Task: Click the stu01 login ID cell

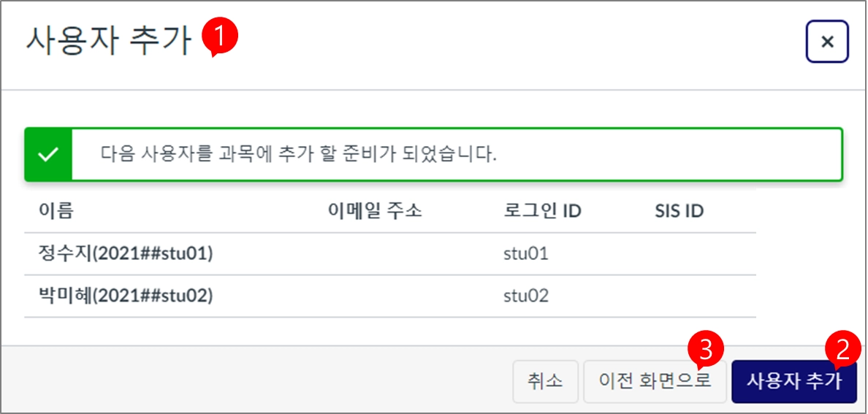Action: (526, 254)
